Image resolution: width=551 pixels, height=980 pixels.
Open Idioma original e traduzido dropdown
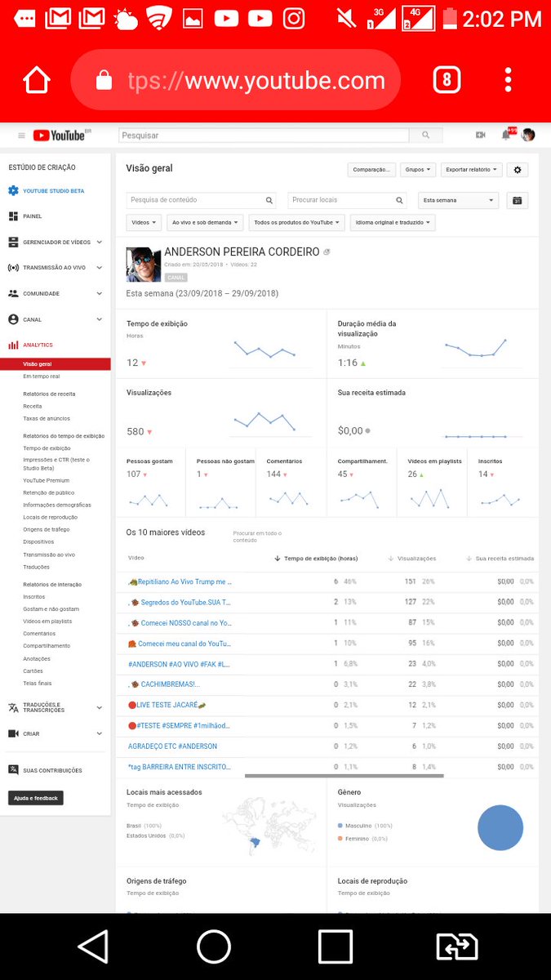pos(393,222)
